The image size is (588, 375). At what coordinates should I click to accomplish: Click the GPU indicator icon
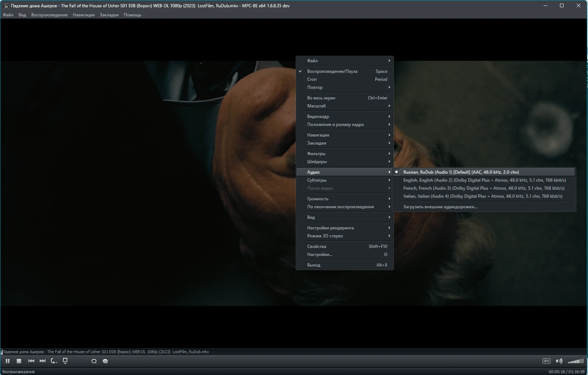[546, 361]
